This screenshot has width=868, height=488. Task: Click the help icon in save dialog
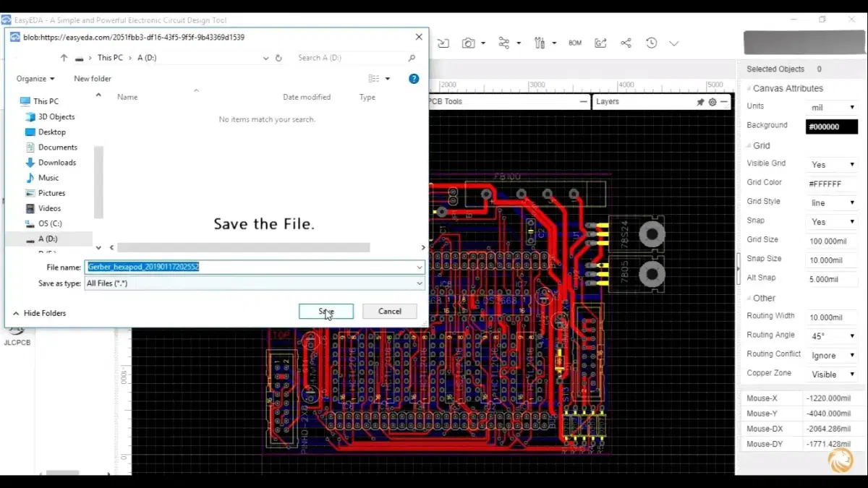point(414,79)
